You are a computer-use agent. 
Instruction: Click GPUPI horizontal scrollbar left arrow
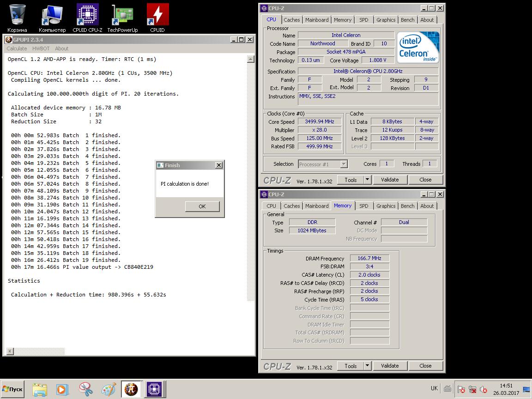(x=10, y=351)
